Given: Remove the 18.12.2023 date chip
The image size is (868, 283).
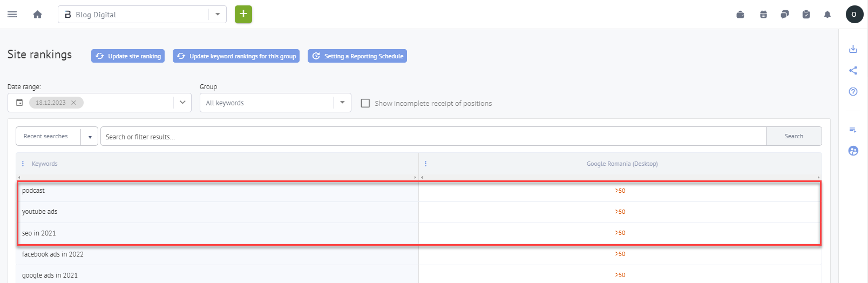Looking at the screenshot, I should pos(73,103).
